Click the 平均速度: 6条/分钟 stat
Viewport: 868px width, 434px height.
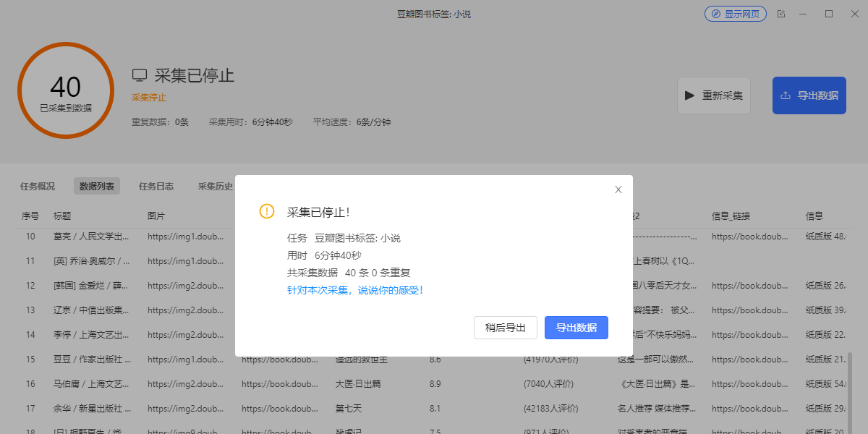(352, 122)
